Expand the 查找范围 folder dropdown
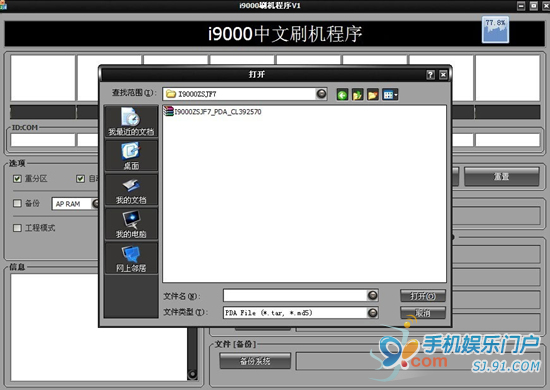 pyautogui.click(x=321, y=94)
